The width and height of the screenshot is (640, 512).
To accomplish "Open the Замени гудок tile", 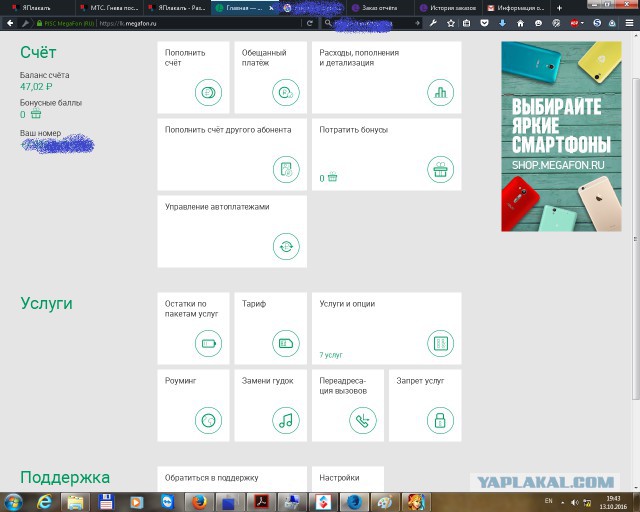I will tap(270, 405).
